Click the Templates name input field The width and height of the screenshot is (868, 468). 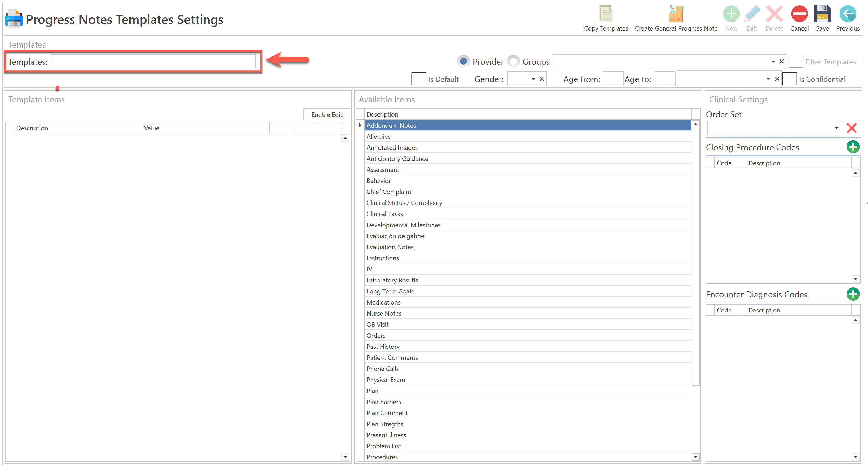tap(153, 62)
